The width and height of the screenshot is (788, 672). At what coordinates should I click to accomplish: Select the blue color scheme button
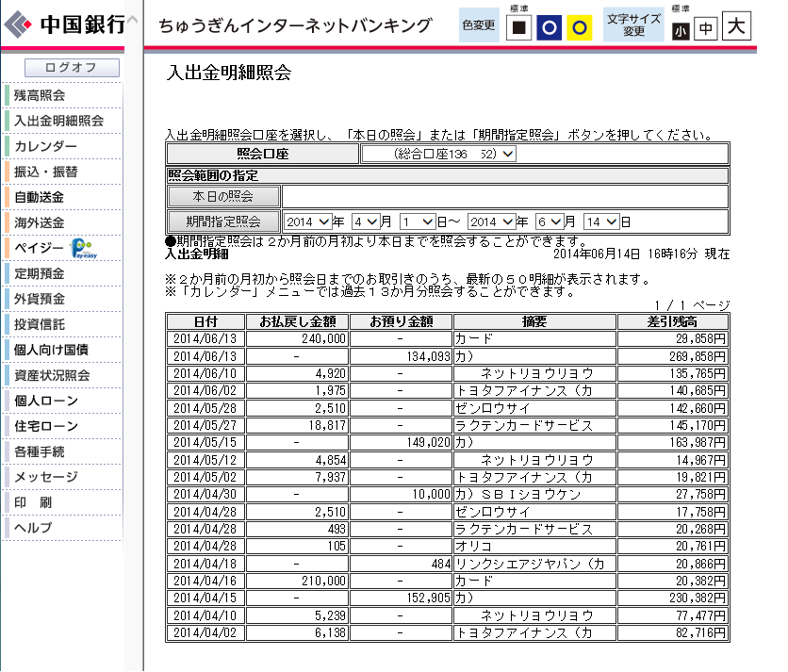[549, 27]
